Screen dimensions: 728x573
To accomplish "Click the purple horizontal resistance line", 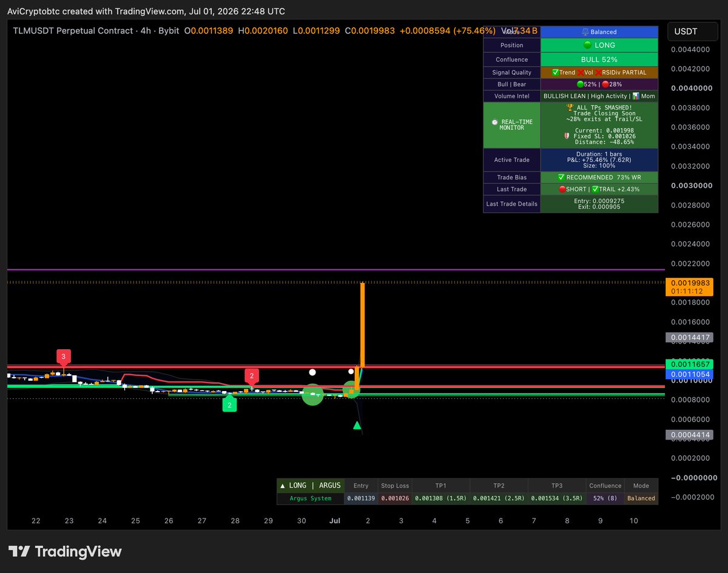I will tap(335, 269).
